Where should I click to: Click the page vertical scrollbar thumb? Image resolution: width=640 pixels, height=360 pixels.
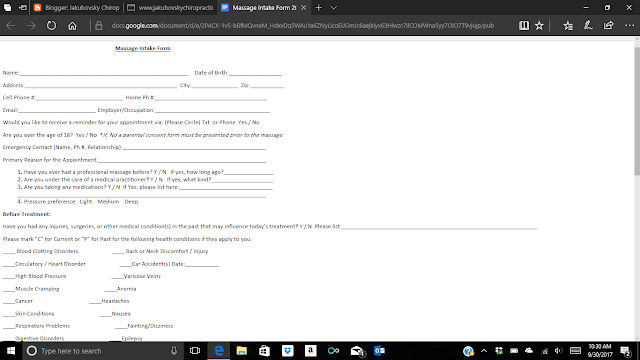point(637,110)
